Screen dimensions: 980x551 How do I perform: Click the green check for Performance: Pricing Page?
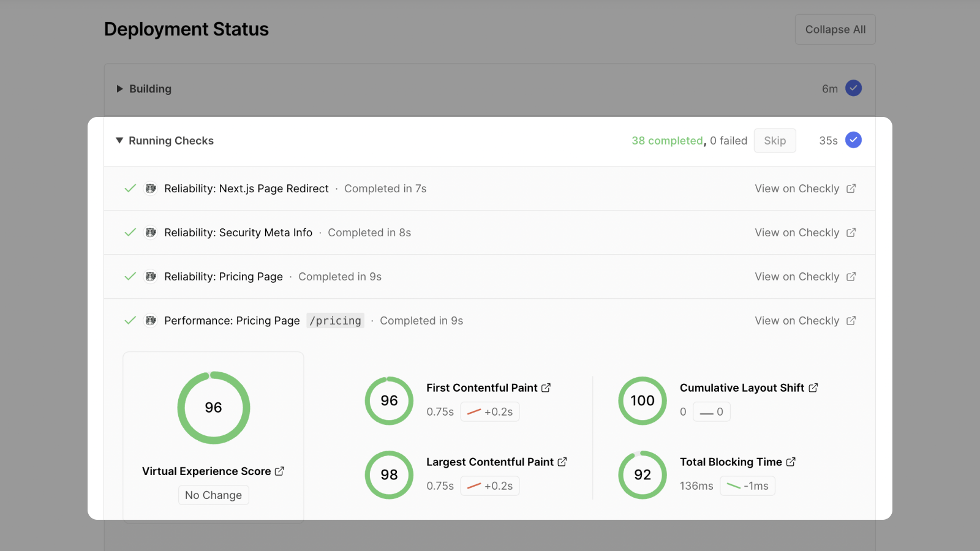coord(129,320)
